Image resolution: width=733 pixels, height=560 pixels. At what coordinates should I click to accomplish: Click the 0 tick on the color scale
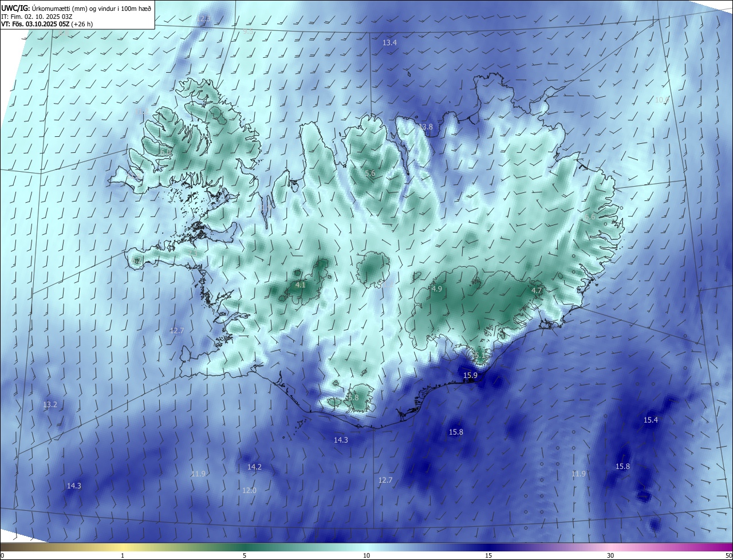point(2,555)
